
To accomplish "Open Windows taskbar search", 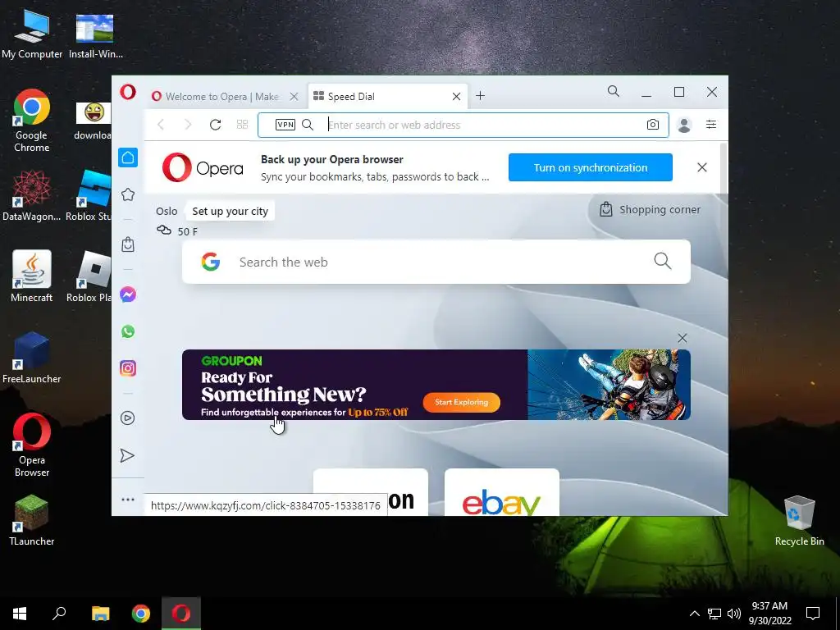I will click(59, 614).
